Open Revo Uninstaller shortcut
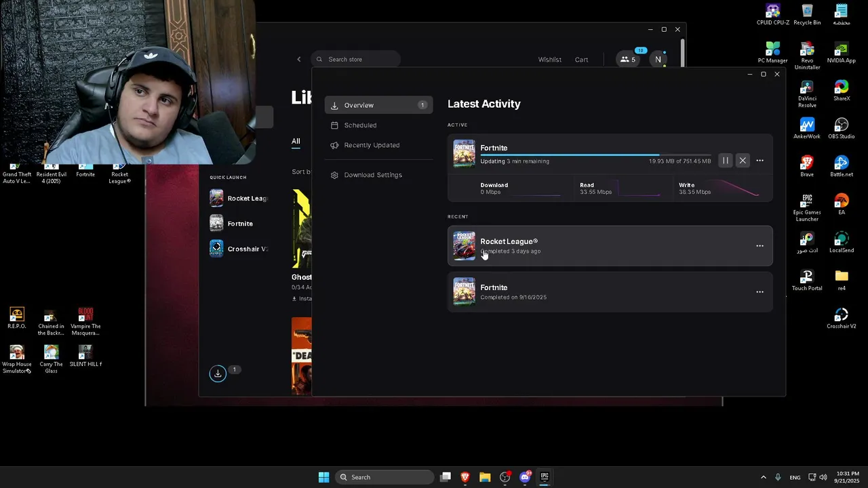 point(807,56)
